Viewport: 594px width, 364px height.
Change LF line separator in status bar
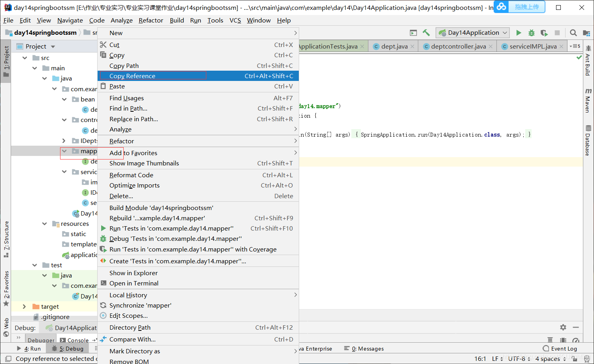point(497,359)
